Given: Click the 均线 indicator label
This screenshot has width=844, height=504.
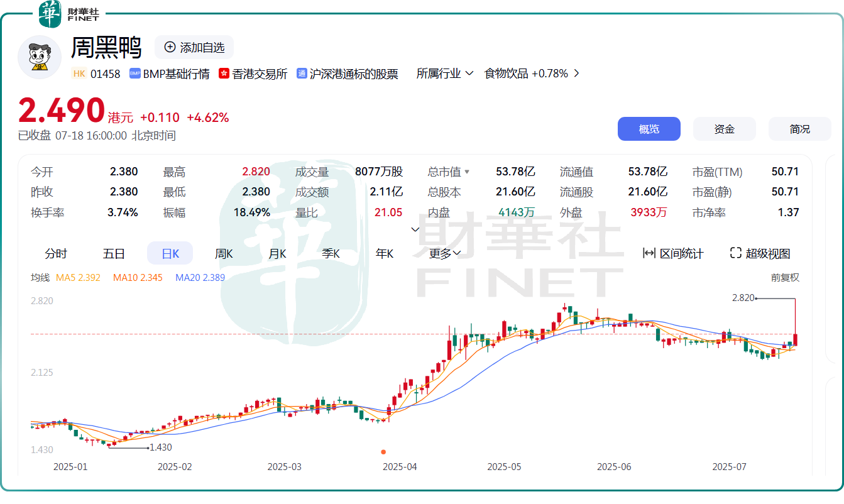Looking at the screenshot, I should pos(40,277).
